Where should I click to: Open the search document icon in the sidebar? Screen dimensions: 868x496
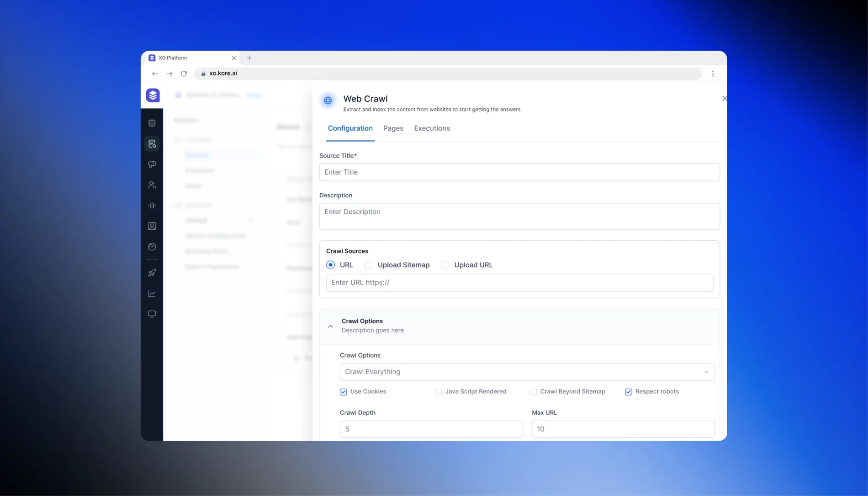152,144
